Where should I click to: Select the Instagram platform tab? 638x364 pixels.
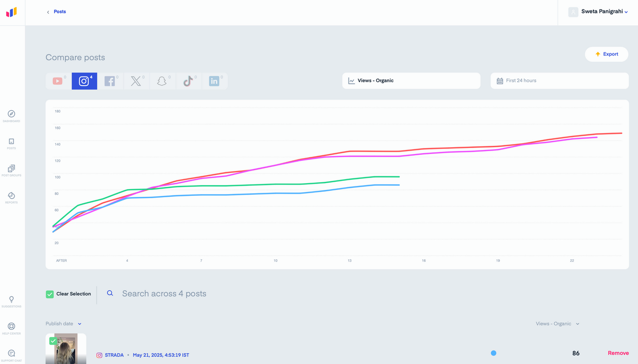coord(84,81)
